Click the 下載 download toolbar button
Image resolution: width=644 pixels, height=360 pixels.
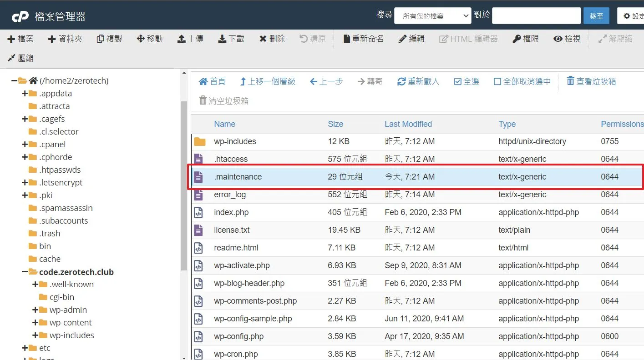[x=231, y=39]
